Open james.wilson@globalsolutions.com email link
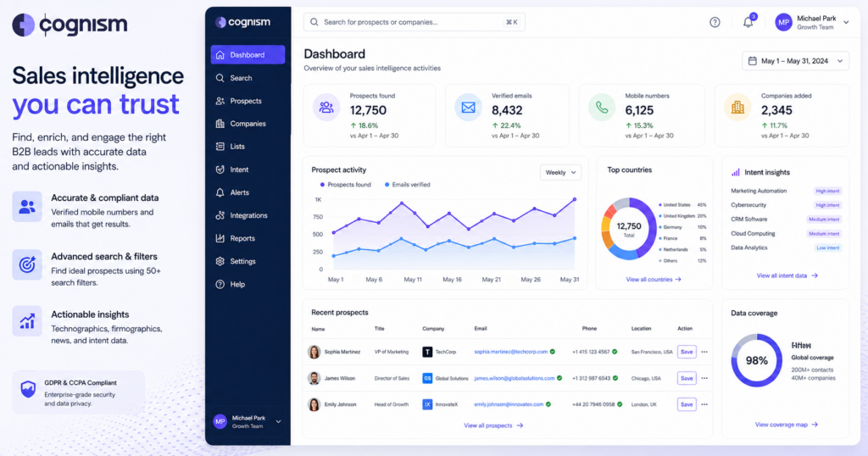The image size is (868, 456). (515, 379)
